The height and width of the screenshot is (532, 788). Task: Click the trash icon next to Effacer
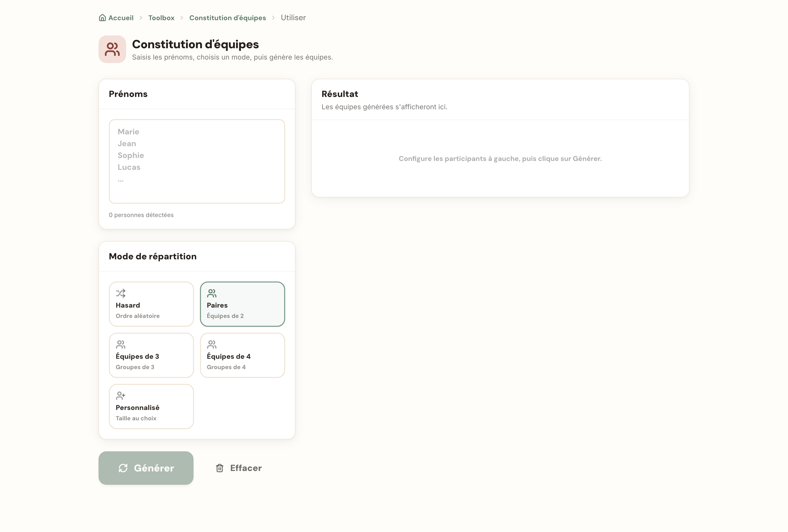(220, 468)
